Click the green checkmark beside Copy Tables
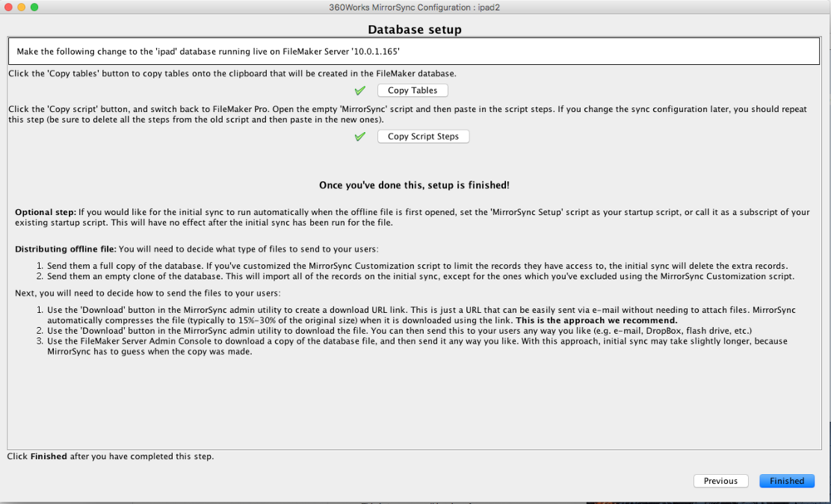Viewport: 831px width, 504px height. coord(360,91)
